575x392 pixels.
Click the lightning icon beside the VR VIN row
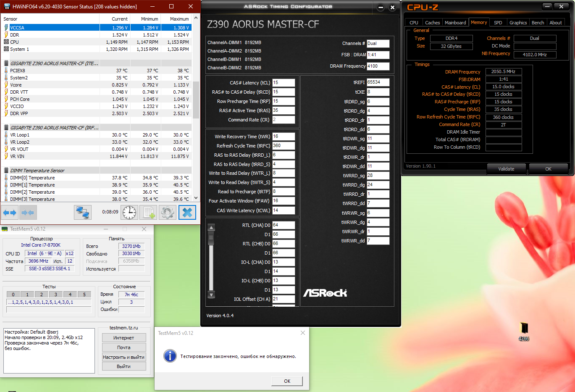pos(6,156)
